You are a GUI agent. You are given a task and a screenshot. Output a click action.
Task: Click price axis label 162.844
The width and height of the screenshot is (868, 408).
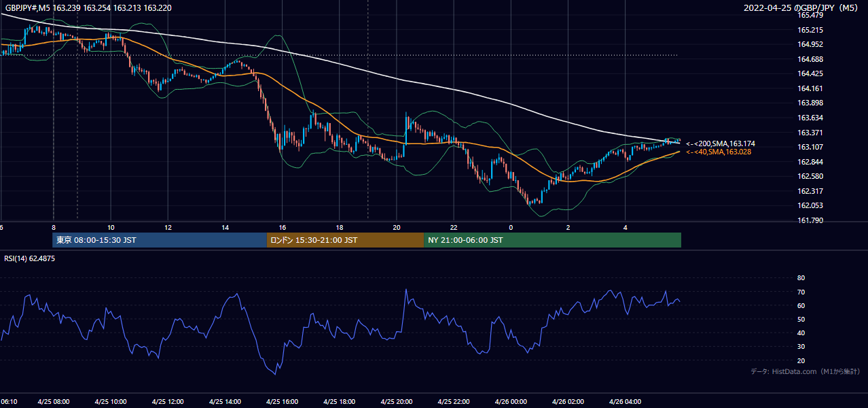[810, 162]
